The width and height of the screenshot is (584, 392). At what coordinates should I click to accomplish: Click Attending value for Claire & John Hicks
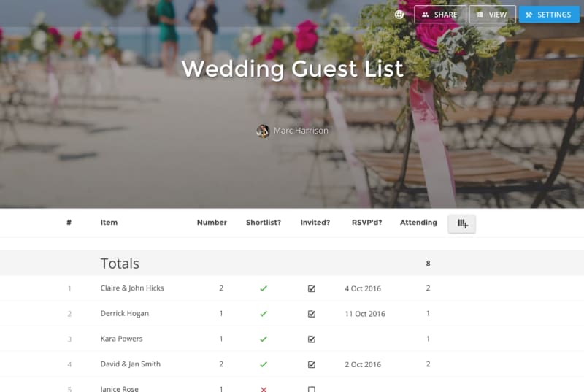point(428,288)
